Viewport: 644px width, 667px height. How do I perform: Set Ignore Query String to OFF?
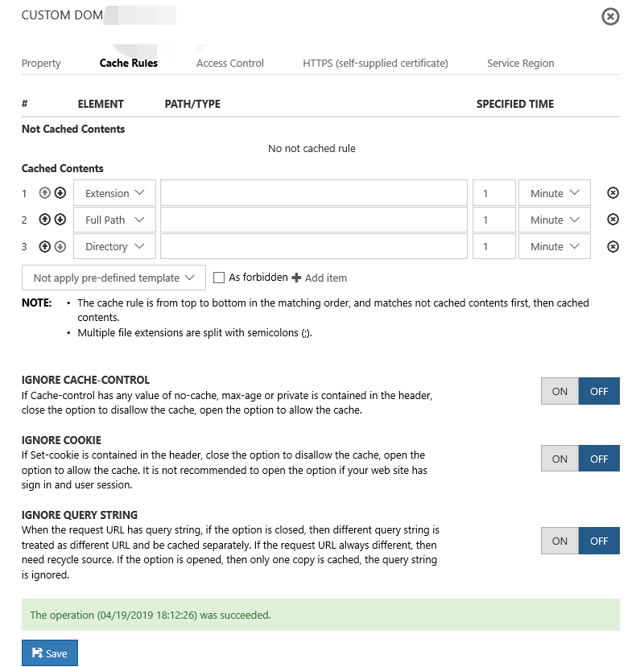[x=599, y=541]
